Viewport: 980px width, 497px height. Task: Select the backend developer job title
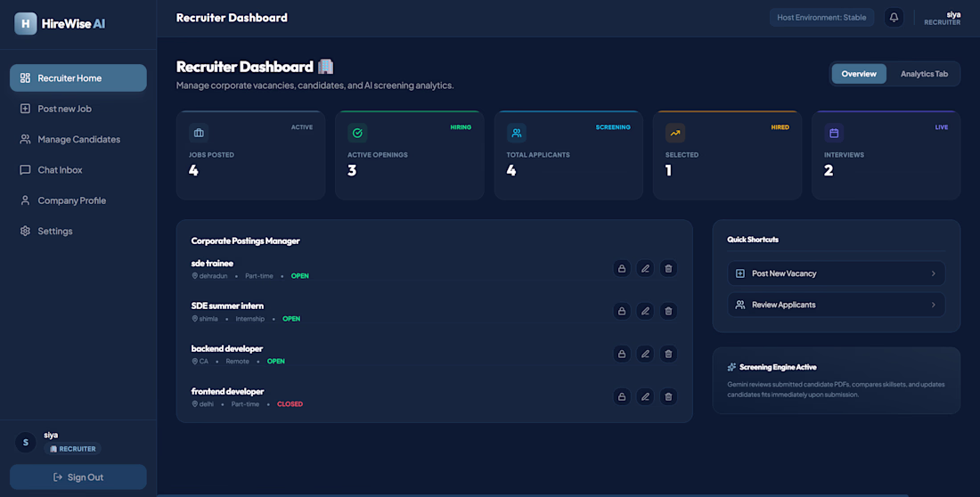click(227, 348)
